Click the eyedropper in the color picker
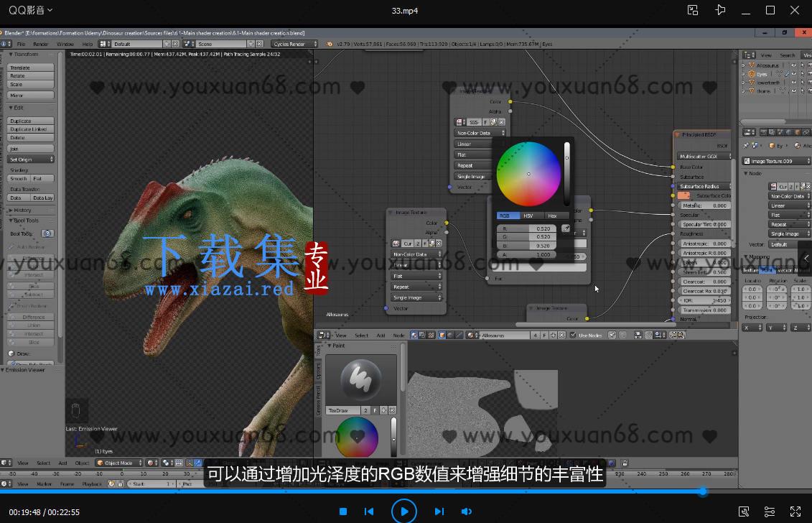The height and width of the screenshot is (523, 812). pos(566,228)
